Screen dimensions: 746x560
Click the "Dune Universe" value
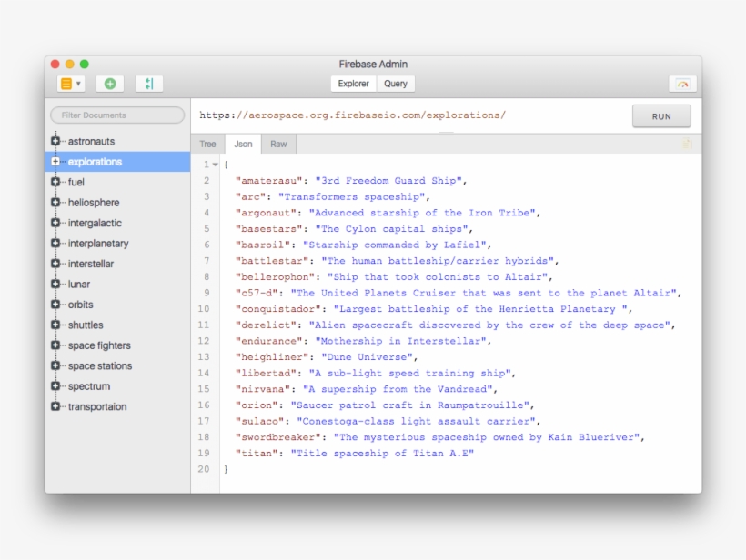tap(367, 357)
